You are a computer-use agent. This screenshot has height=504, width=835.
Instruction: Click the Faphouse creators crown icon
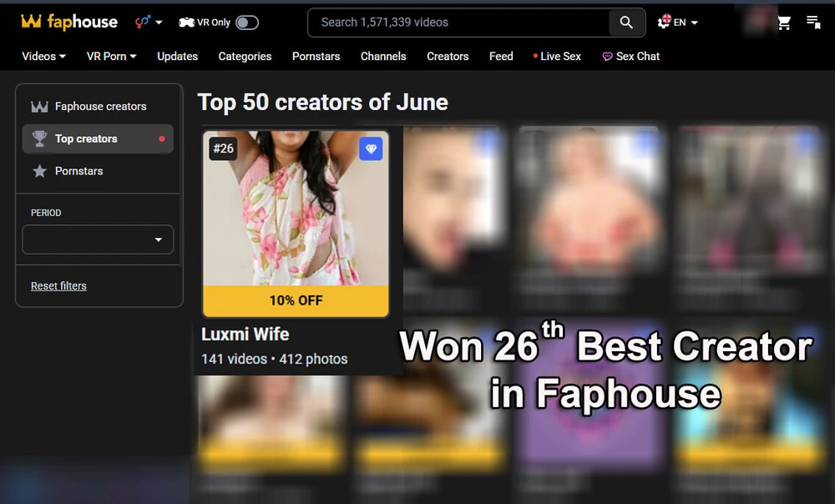tap(39, 106)
